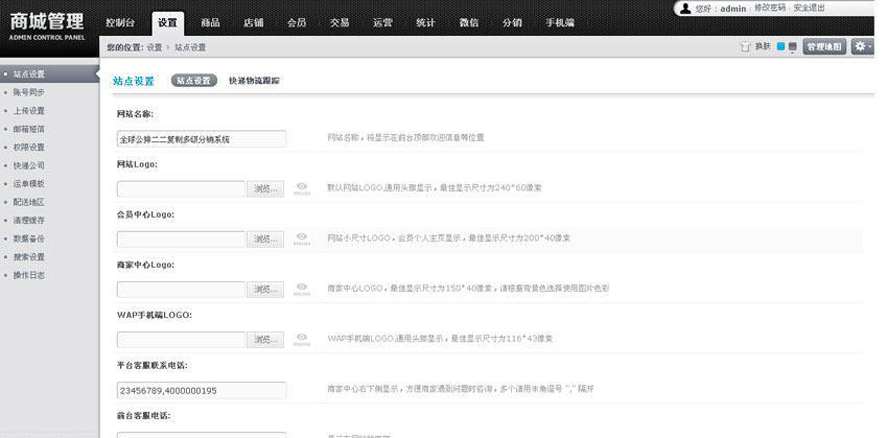Image resolution: width=888 pixels, height=438 pixels.
Task: Select 账号同步 in the sidebar
Action: coord(29,92)
